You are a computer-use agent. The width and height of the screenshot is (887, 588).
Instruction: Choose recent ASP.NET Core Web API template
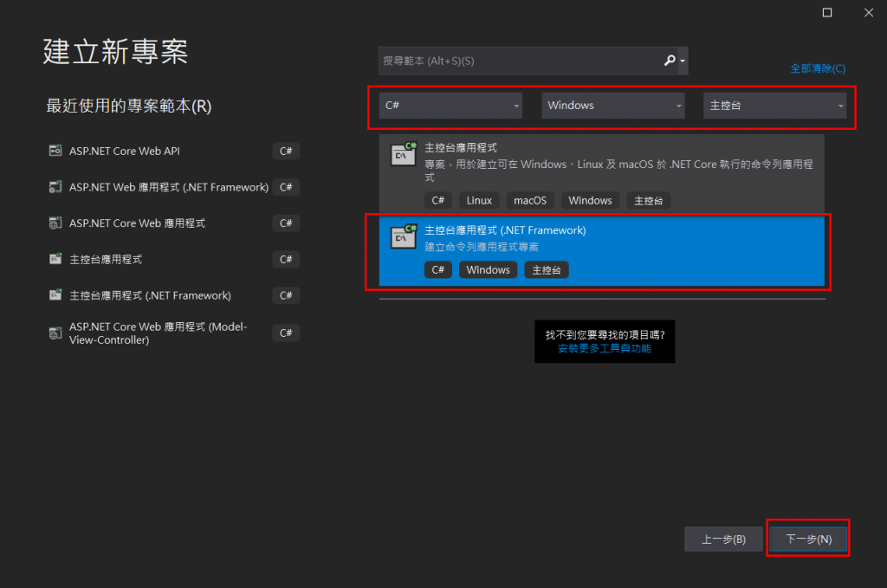click(173, 151)
